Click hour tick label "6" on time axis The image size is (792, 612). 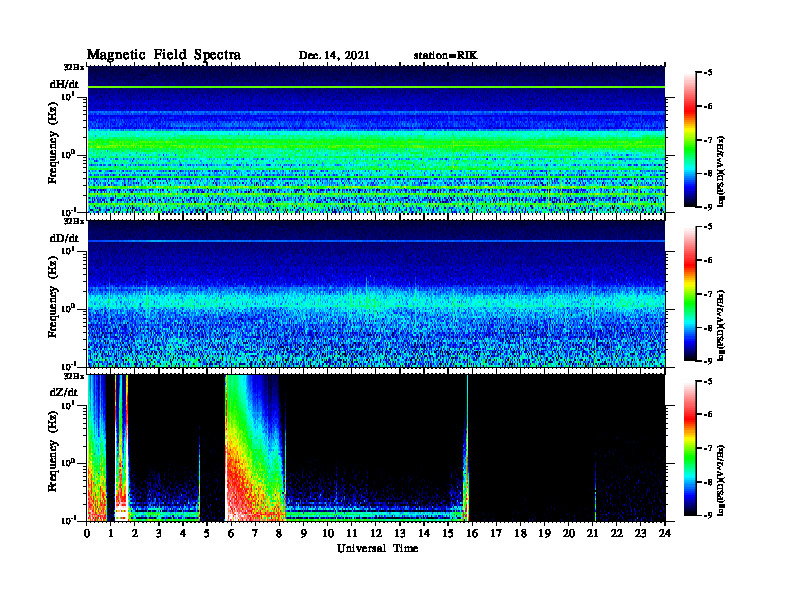(231, 534)
